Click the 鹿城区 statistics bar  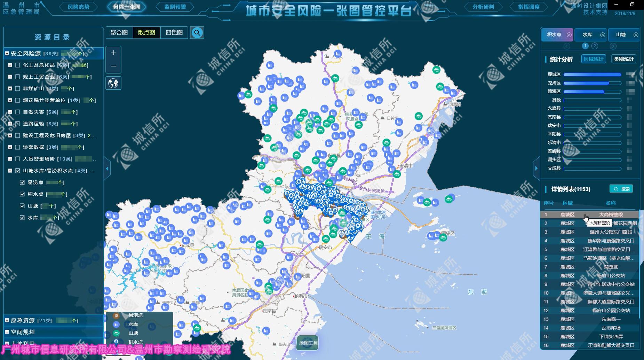click(x=592, y=75)
